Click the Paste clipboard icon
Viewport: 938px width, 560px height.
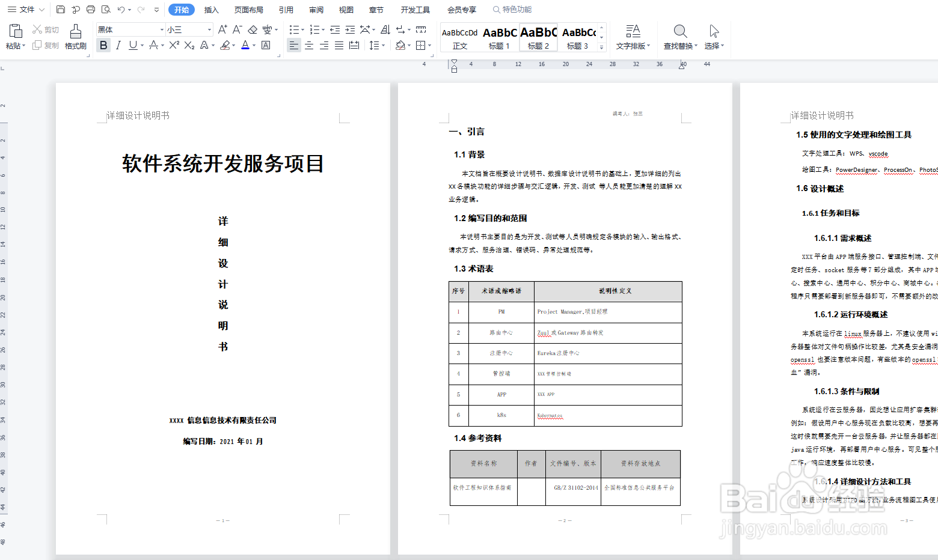(x=16, y=31)
